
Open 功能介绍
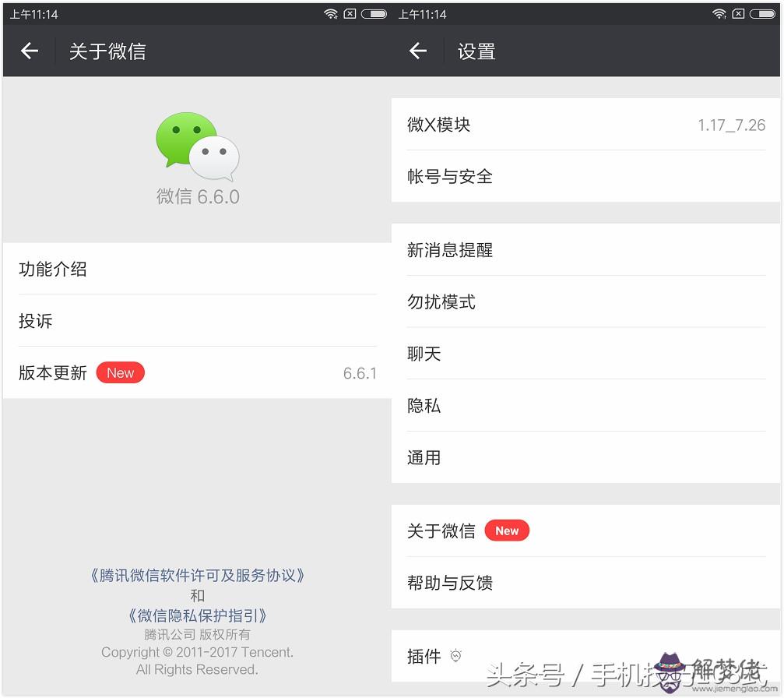(x=197, y=269)
